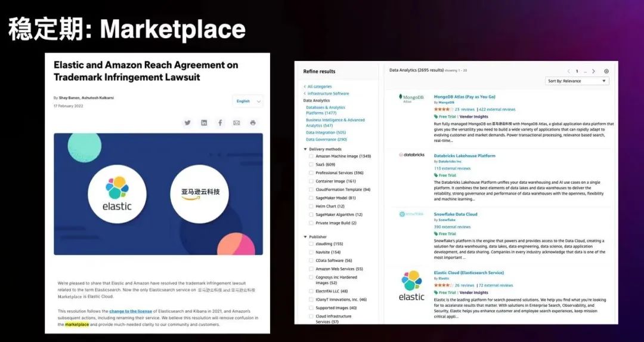Image resolution: width=644 pixels, height=342 pixels.
Task: Open the English language dropdown
Action: [x=247, y=101]
